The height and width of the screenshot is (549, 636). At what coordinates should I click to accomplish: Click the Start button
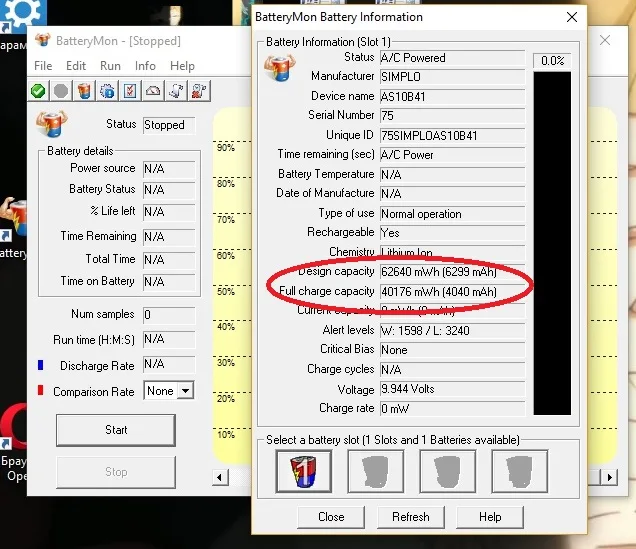point(116,430)
